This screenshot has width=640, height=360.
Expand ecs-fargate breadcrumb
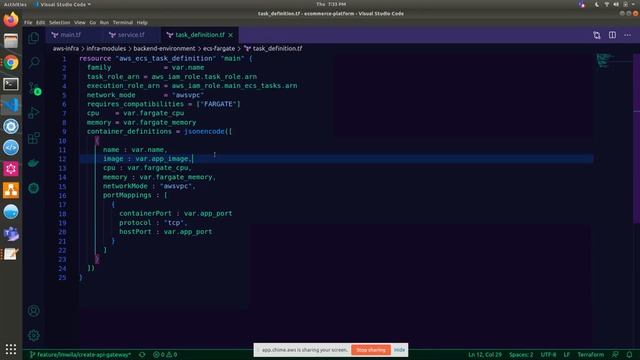pyautogui.click(x=219, y=49)
